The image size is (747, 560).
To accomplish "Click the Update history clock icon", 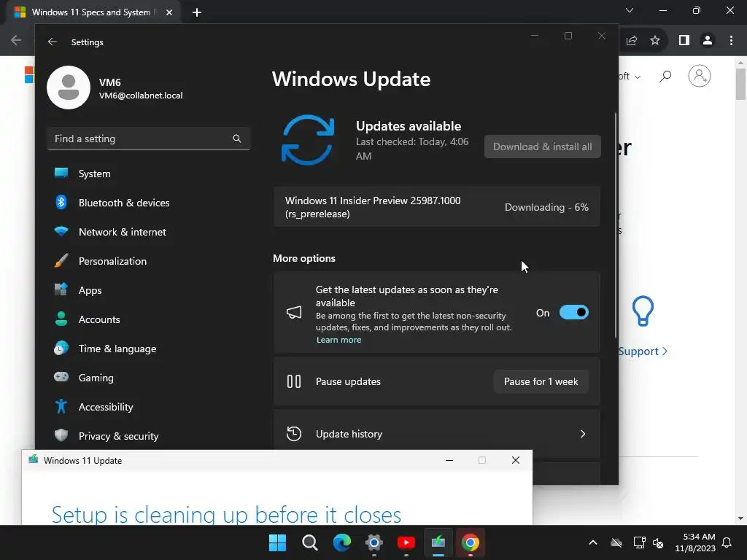I will pos(294,434).
